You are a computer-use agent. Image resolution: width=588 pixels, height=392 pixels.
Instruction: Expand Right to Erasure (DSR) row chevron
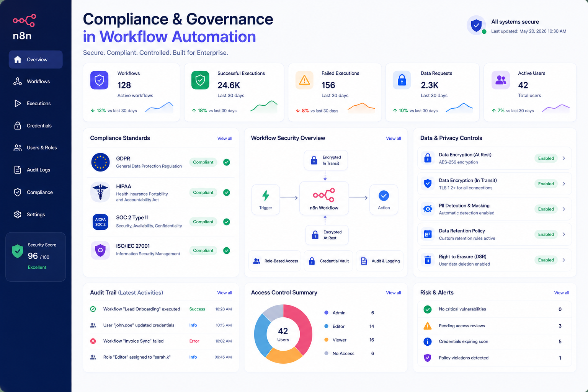(x=564, y=260)
